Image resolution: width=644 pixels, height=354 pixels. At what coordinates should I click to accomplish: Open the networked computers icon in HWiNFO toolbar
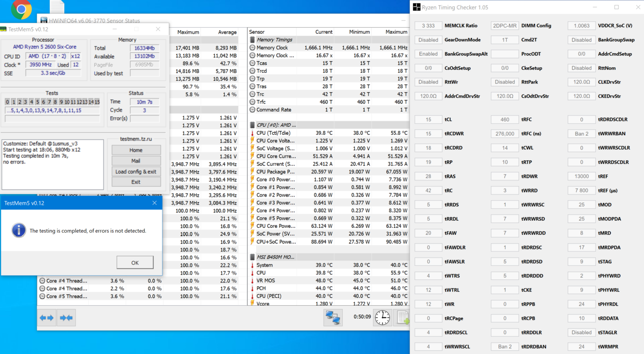tap(333, 317)
